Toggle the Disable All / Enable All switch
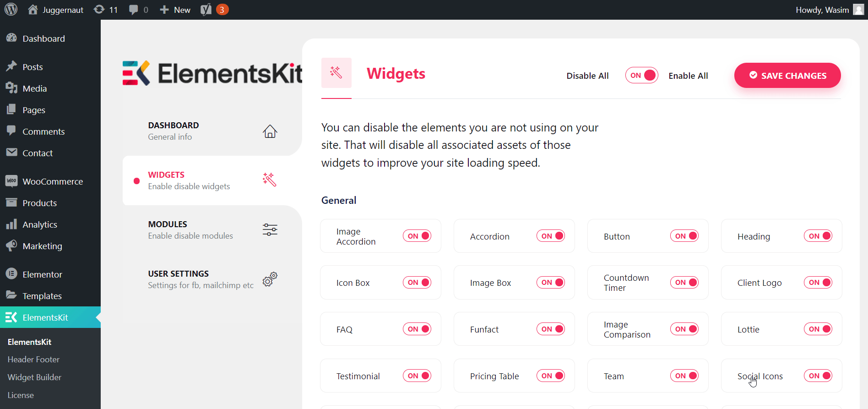 tap(642, 76)
